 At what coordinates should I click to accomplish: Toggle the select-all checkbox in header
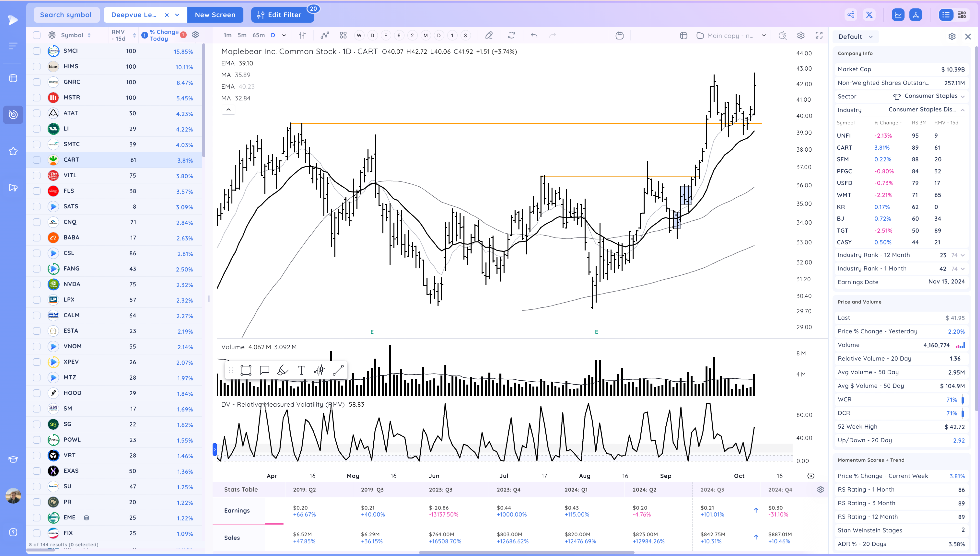pyautogui.click(x=37, y=35)
